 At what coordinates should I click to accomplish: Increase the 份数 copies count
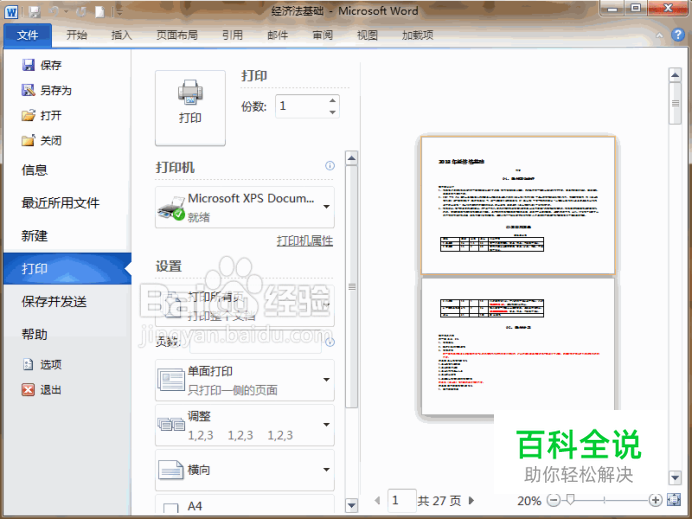pyautogui.click(x=332, y=101)
